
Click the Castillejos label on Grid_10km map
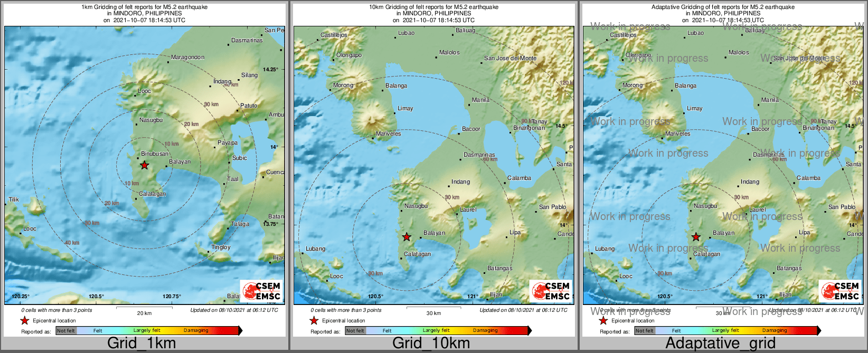click(334, 35)
